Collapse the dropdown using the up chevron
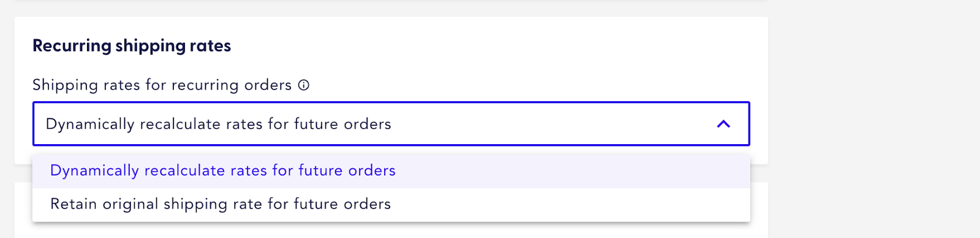This screenshot has height=238, width=980. pos(723,124)
